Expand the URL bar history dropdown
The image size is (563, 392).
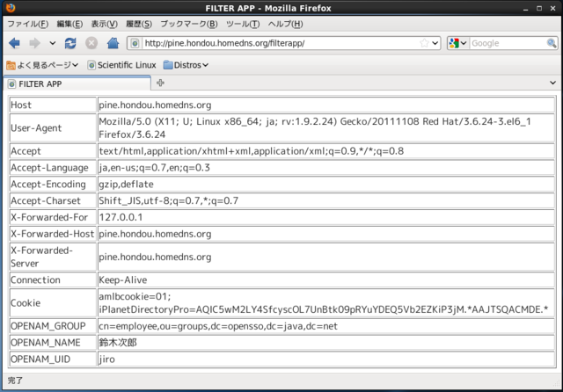(435, 43)
